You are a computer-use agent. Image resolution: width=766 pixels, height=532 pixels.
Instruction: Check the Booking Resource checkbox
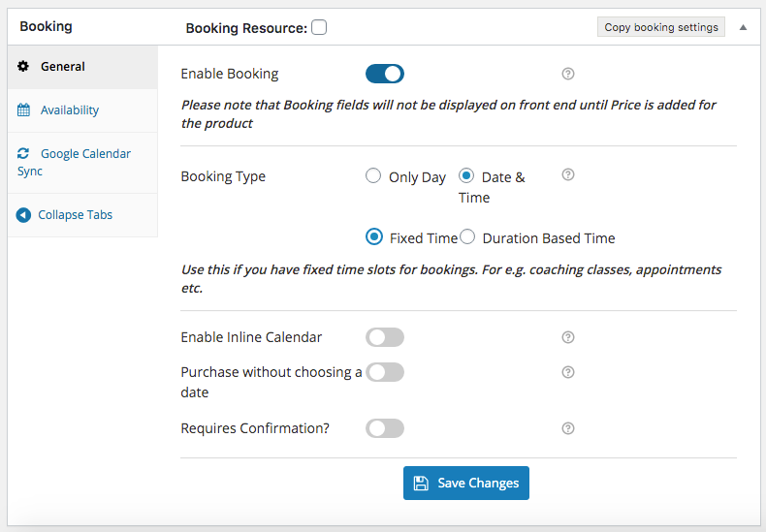319,27
